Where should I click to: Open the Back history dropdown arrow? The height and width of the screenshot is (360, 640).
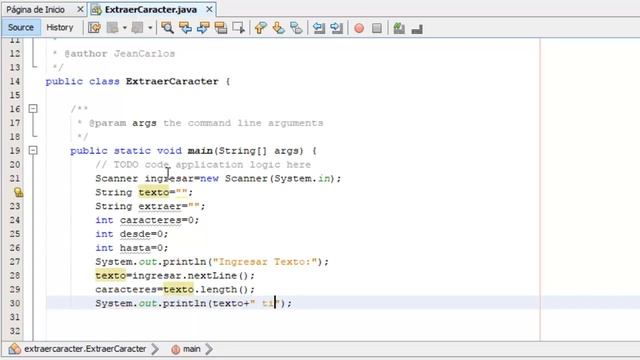[x=124, y=28]
